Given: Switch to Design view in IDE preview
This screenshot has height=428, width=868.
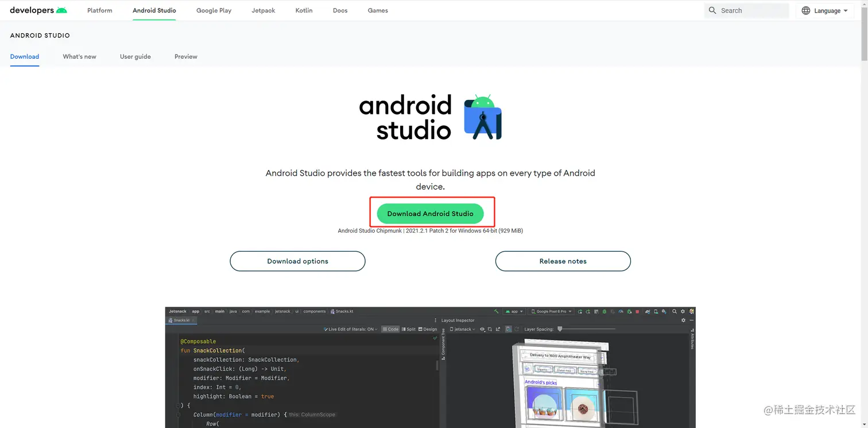Looking at the screenshot, I should [x=428, y=329].
